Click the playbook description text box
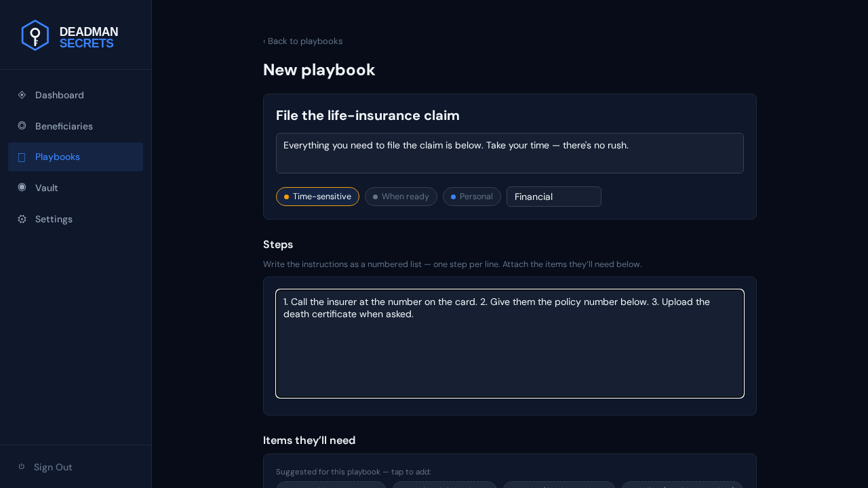The height and width of the screenshot is (488, 868). [510, 153]
